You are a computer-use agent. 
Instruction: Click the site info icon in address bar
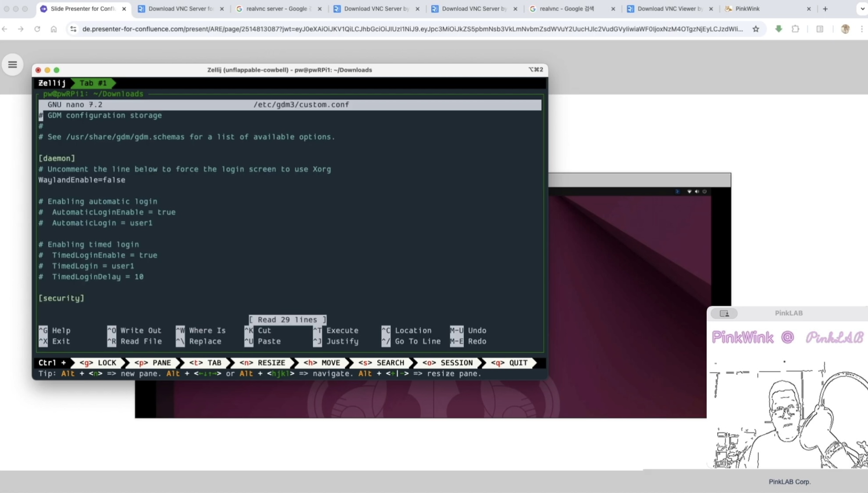pyautogui.click(x=73, y=29)
